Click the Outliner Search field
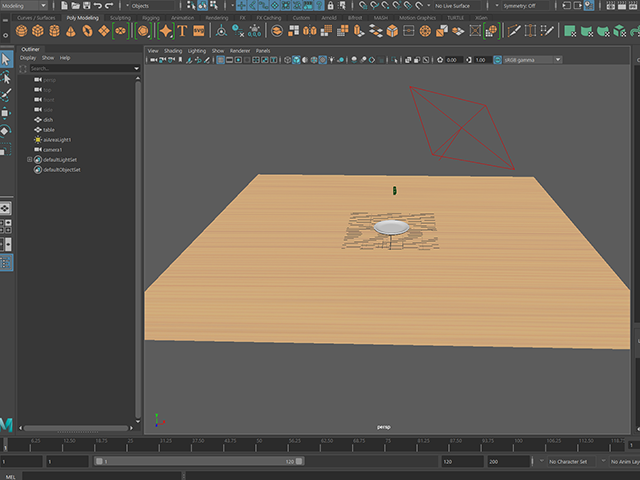This screenshot has width=640, height=480. [82, 69]
